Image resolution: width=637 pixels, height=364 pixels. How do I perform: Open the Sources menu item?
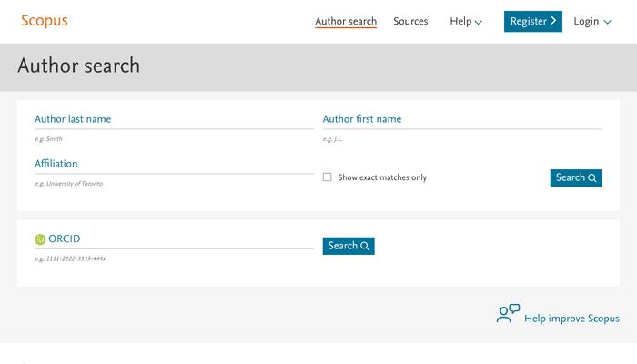click(x=410, y=21)
